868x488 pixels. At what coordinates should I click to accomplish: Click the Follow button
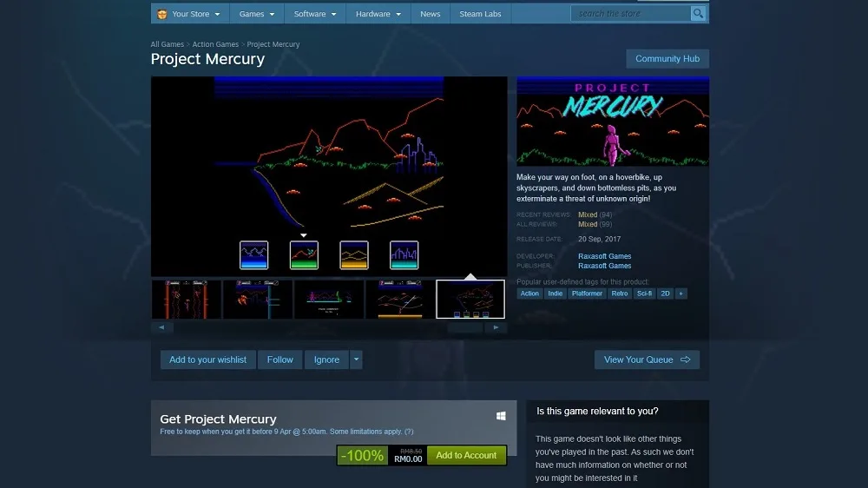[x=279, y=359]
